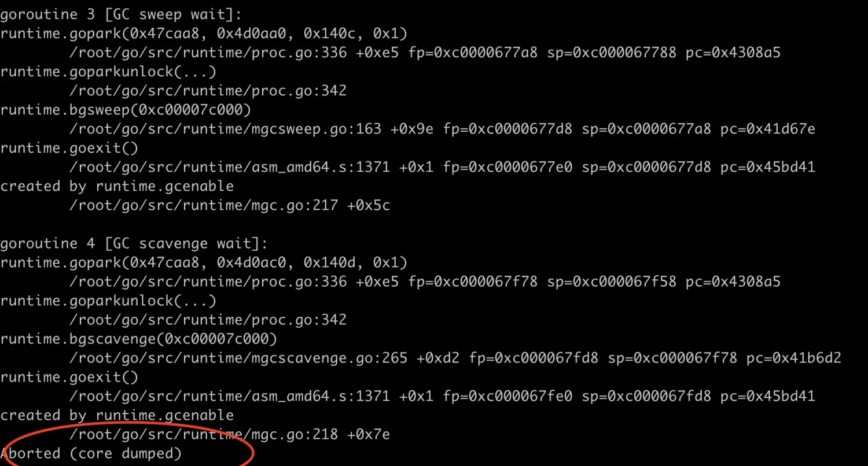
Task: Click the second 'created by runtime.gcenable' line
Action: (117, 415)
